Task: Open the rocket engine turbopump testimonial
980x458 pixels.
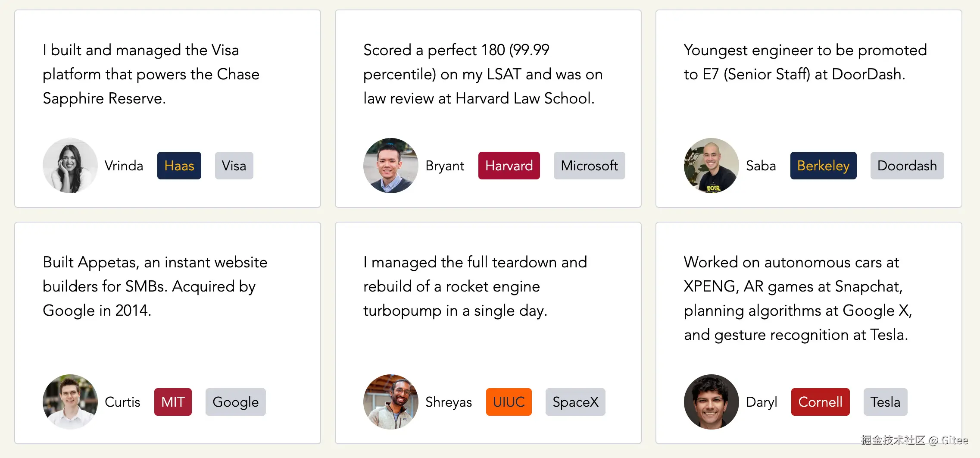Action: 475,286
